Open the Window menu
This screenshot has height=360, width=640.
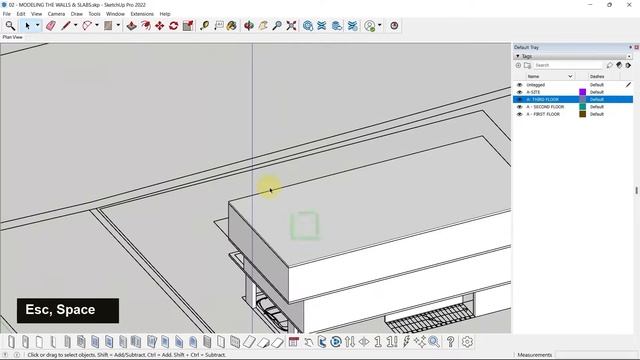(x=116, y=14)
